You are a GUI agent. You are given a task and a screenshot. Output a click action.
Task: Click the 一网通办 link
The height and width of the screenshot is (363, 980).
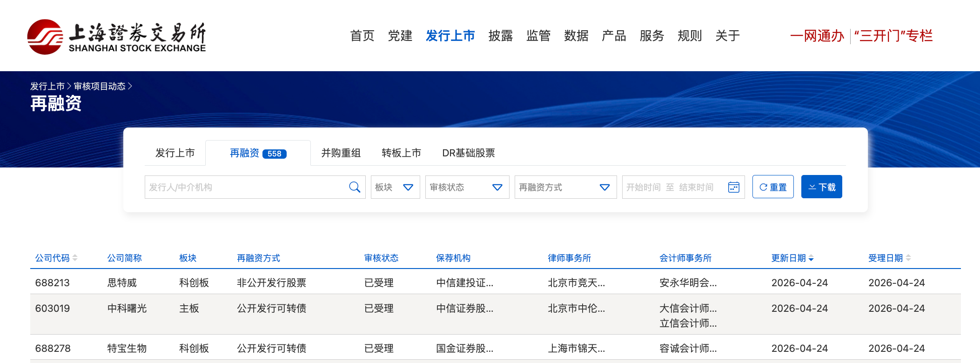[817, 36]
